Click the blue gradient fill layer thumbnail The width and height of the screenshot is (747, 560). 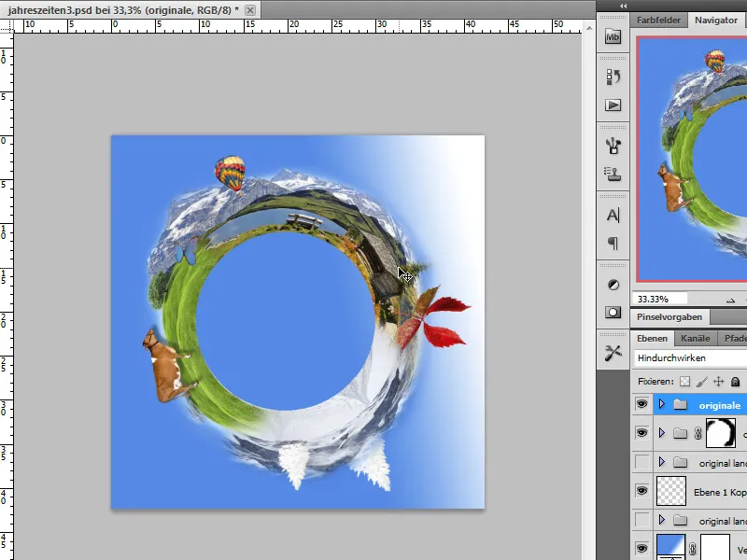(671, 547)
